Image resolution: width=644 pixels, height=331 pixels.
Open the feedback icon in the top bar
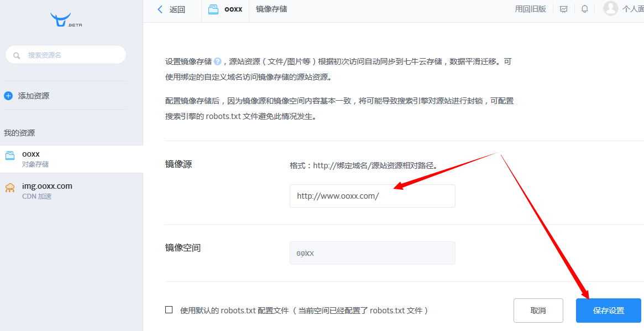(x=563, y=9)
